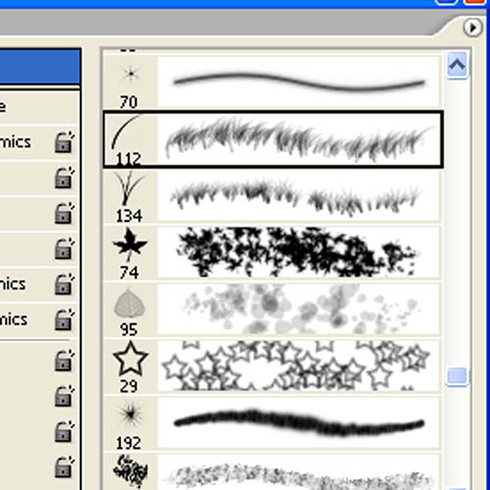Select the large starburst brush tip 192
Image resolution: width=490 pixels, height=490 pixels.
click(130, 415)
